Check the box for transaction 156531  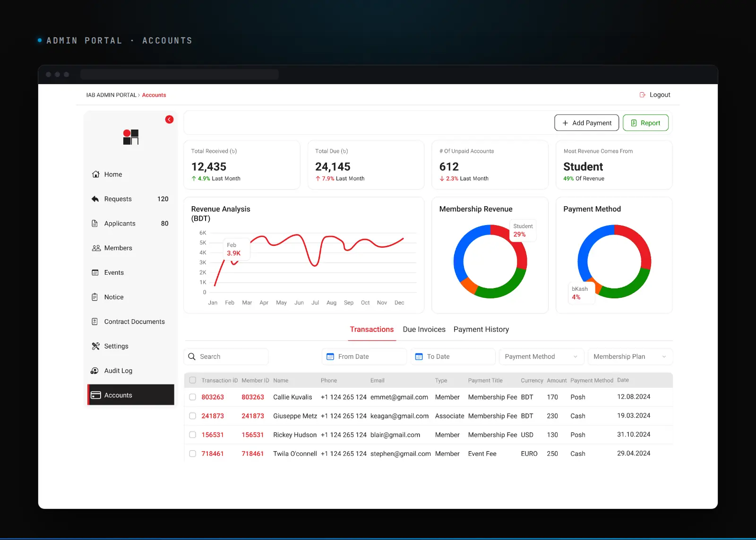[193, 435]
